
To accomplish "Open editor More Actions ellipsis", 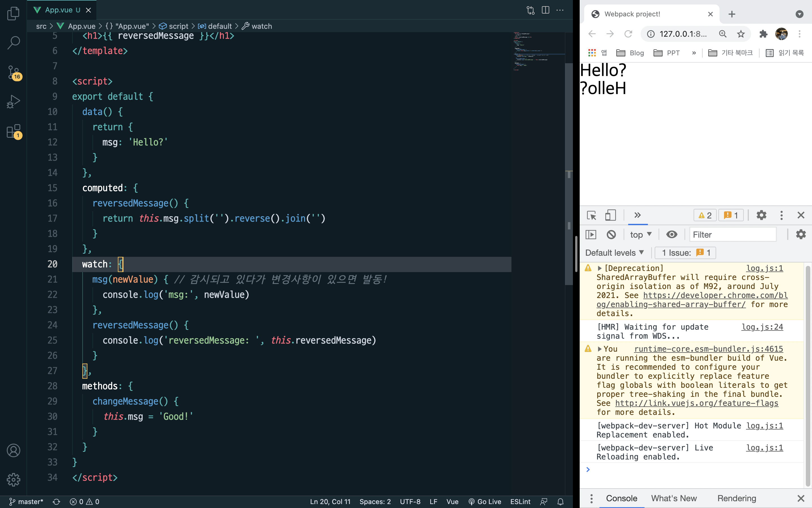I will (560, 10).
